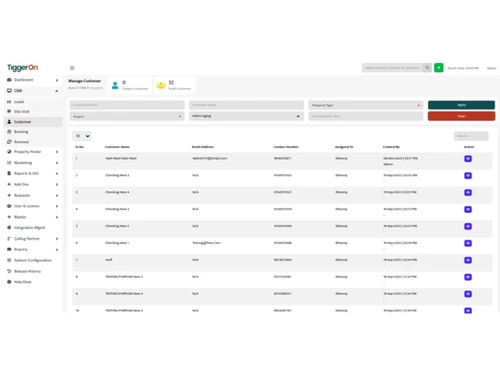Open Leads in the CRM menu
500x375 pixels.
pos(19,102)
